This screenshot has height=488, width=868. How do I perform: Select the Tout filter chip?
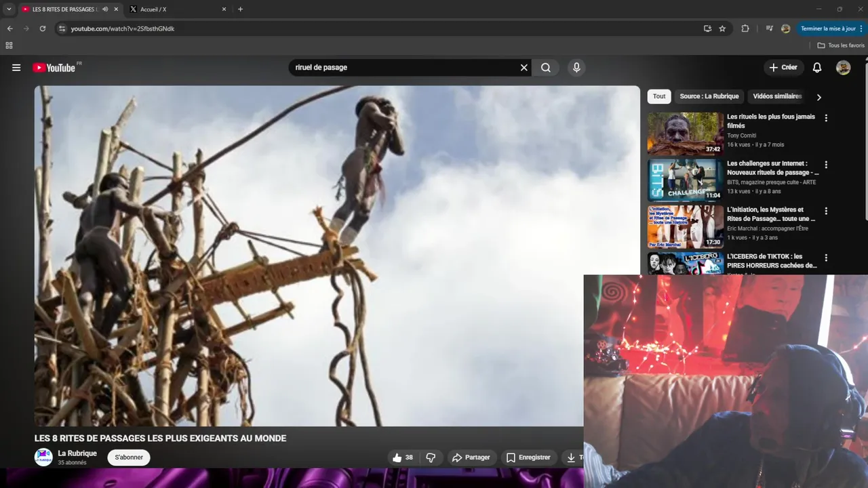659,96
